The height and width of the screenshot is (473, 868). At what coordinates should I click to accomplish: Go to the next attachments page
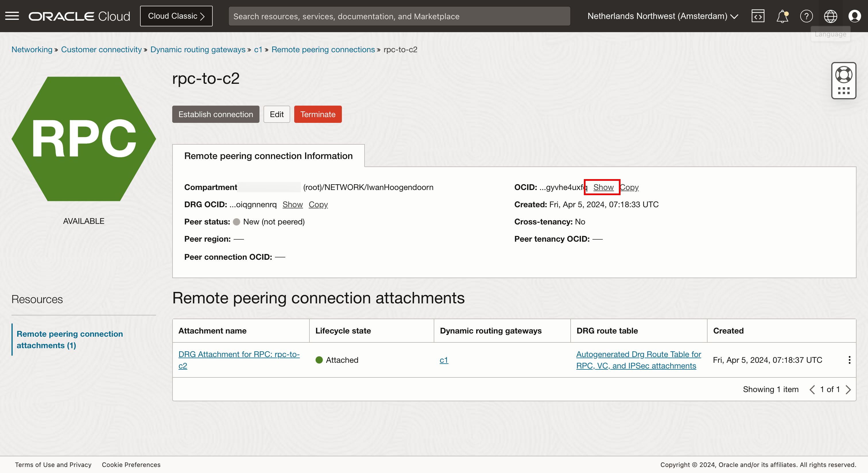848,389
